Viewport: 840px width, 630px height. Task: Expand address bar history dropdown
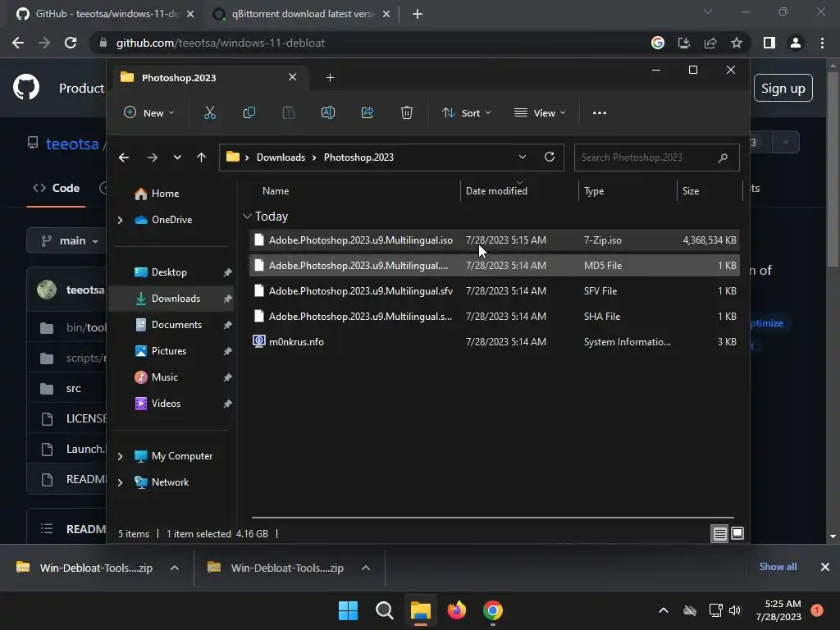[x=523, y=157]
